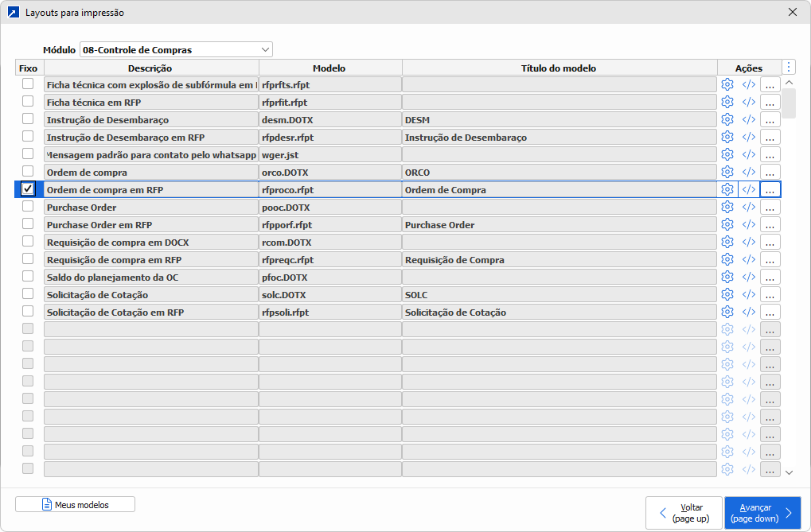
Task: Click code icon for Requisição de compra em DOCX
Action: 748,242
